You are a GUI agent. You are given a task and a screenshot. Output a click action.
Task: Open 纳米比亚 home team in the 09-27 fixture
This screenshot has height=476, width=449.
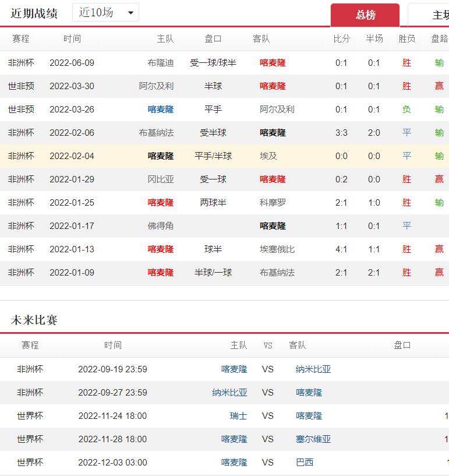click(x=229, y=393)
